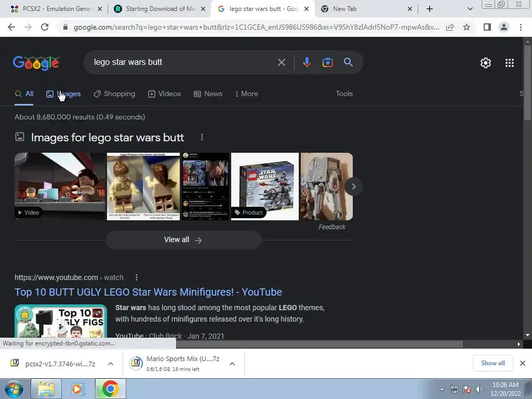
Task: Open the Twitter screenshot thumbnail
Action: click(205, 187)
